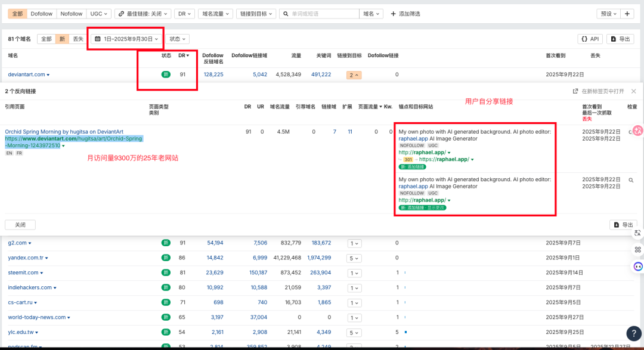644x350 pixels.
Task: Expand steemit.com links-to-target 1 dropdown
Action: (354, 273)
